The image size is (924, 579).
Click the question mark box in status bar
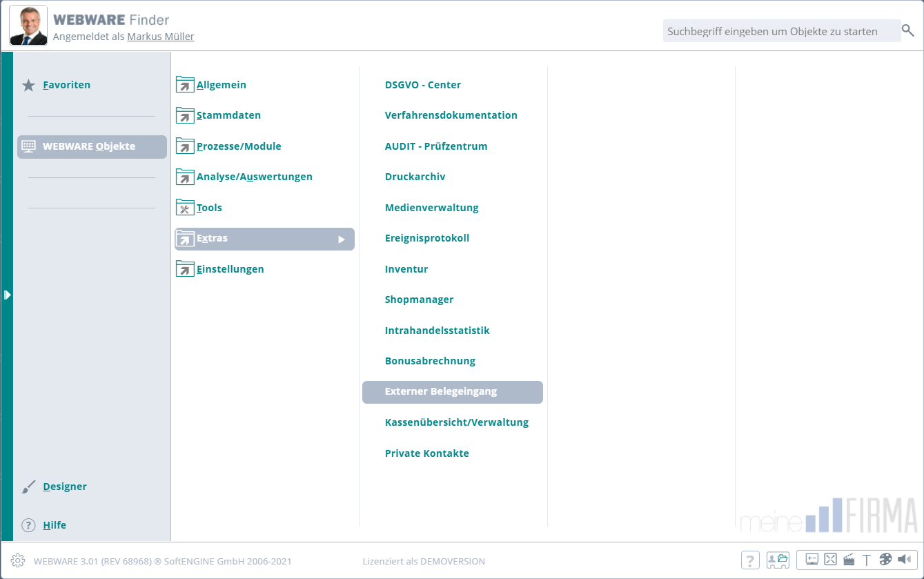coord(750,560)
